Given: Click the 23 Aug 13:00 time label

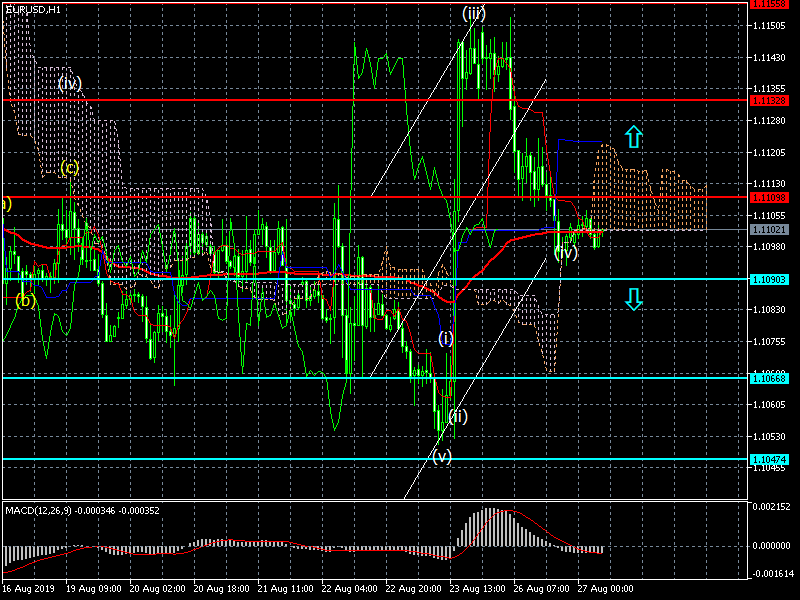Looking at the screenshot, I should (478, 589).
